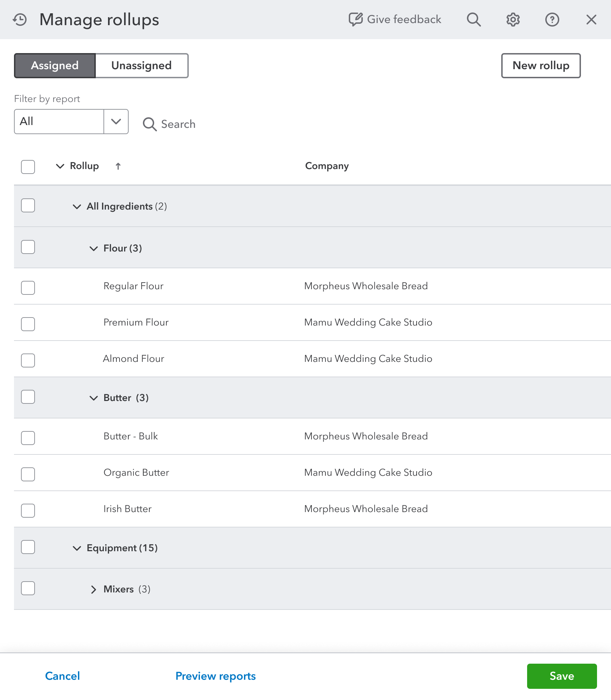
Task: Click Mamu Wedding Cake Studio in Premium Flour row
Action: pyautogui.click(x=368, y=322)
